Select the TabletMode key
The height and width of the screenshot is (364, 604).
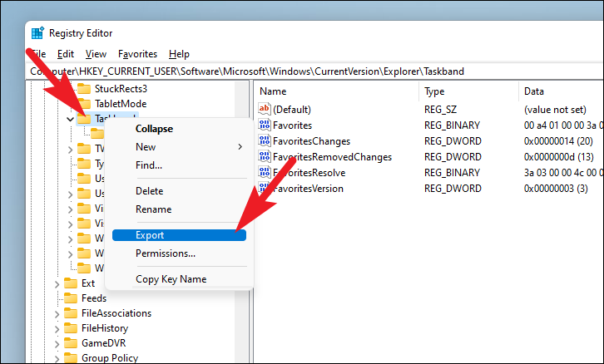pyautogui.click(x=121, y=104)
